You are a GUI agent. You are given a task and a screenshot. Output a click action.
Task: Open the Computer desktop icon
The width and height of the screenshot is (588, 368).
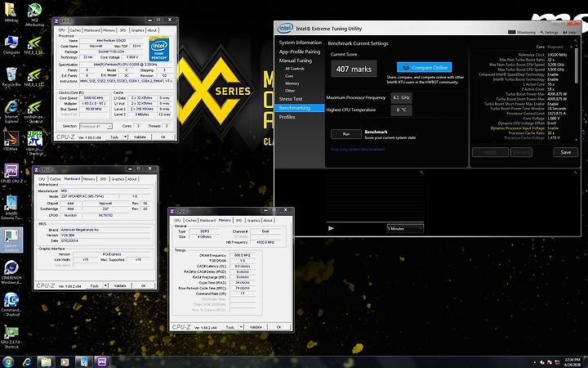[x=11, y=45]
